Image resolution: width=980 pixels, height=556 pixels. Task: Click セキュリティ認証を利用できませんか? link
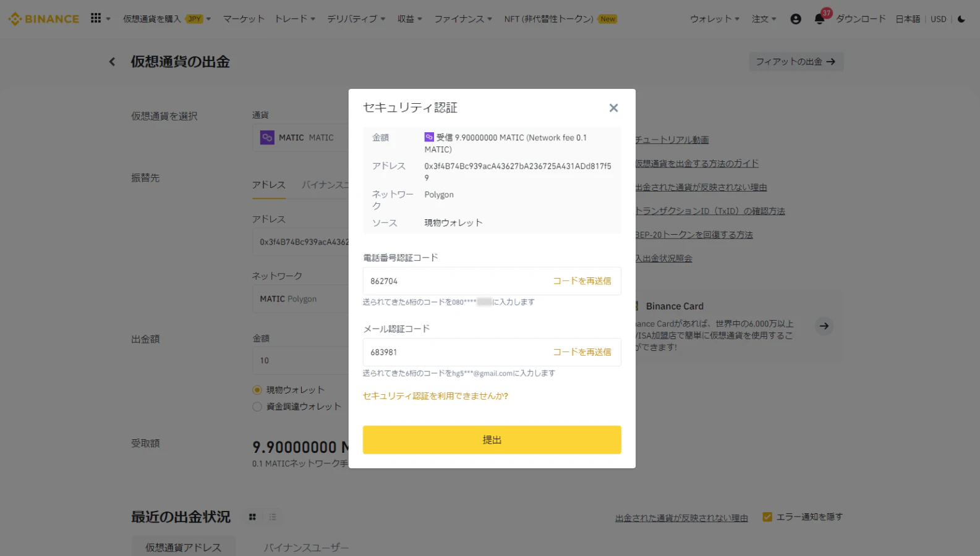pos(435,396)
